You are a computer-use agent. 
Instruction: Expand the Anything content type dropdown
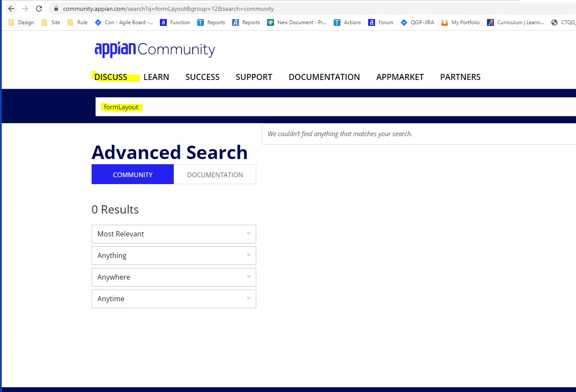[x=174, y=255]
